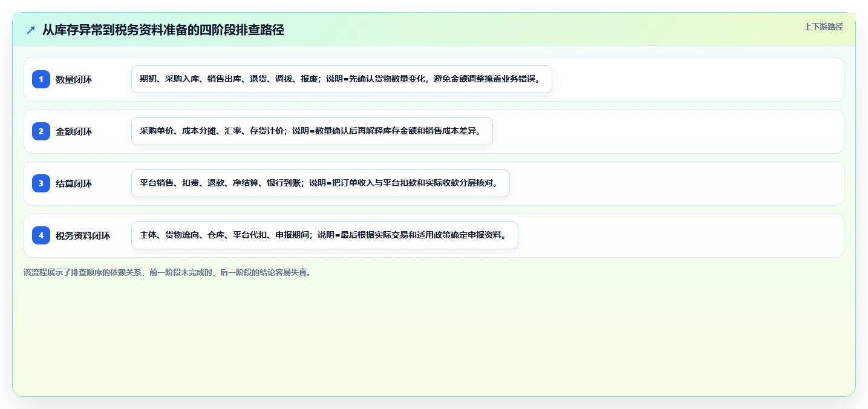
Task: Open the description box starting 主体、货物流向
Action: click(325, 235)
